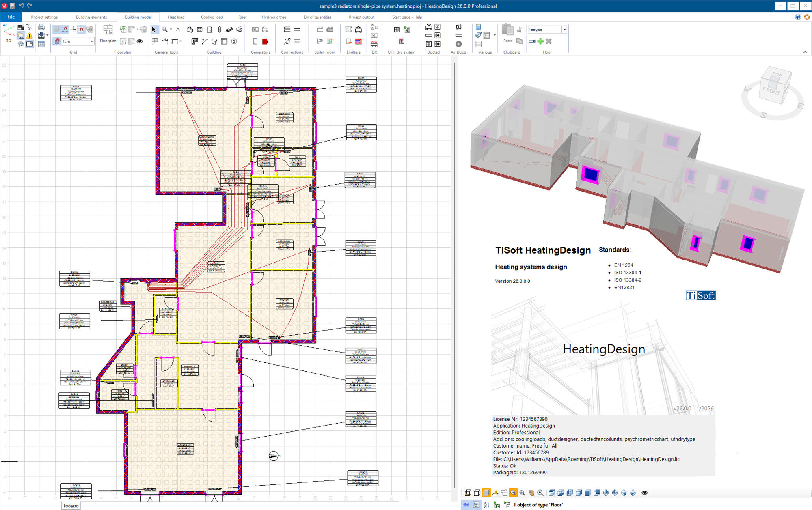The image size is (812, 510).
Task: Delete floor with the grey X icon
Action: click(x=549, y=41)
